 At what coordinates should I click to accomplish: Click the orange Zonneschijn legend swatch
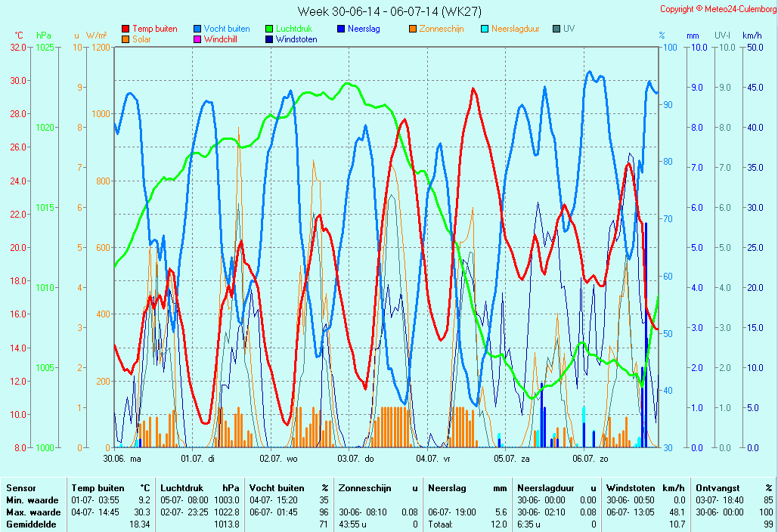point(413,29)
